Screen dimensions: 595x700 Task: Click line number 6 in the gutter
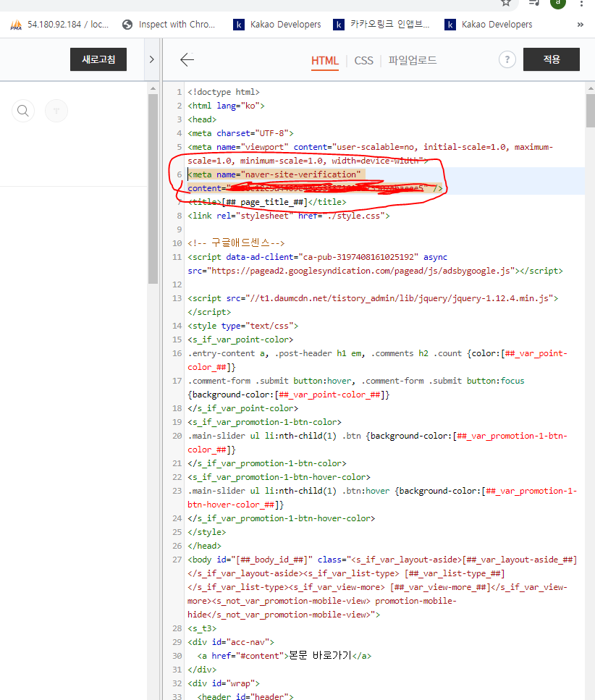point(180,174)
